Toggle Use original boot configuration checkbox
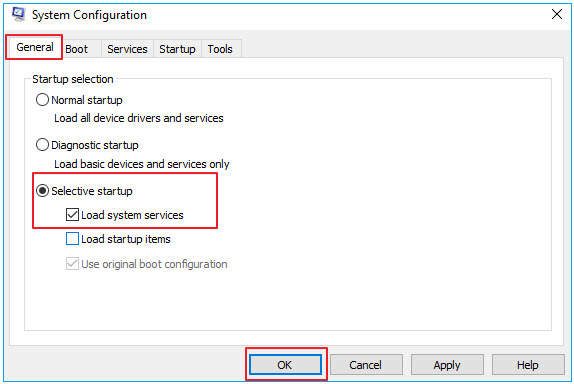This screenshot has height=384, width=574. pyautogui.click(x=72, y=264)
